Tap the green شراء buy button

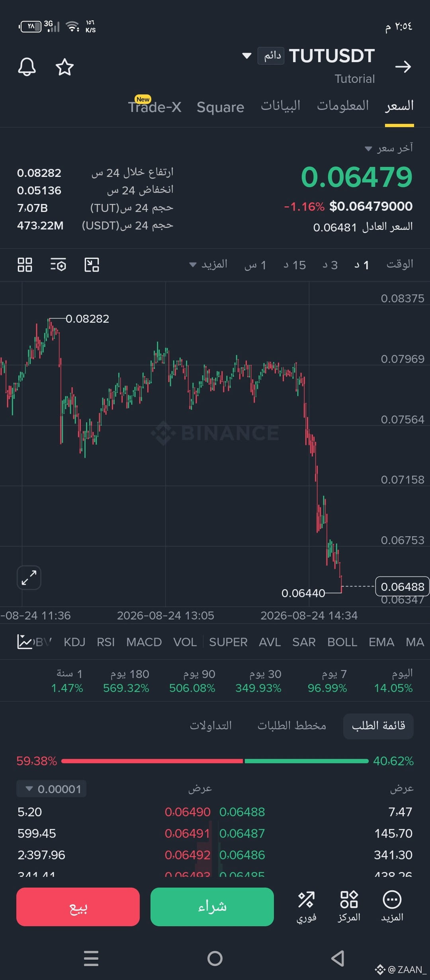coord(212,907)
